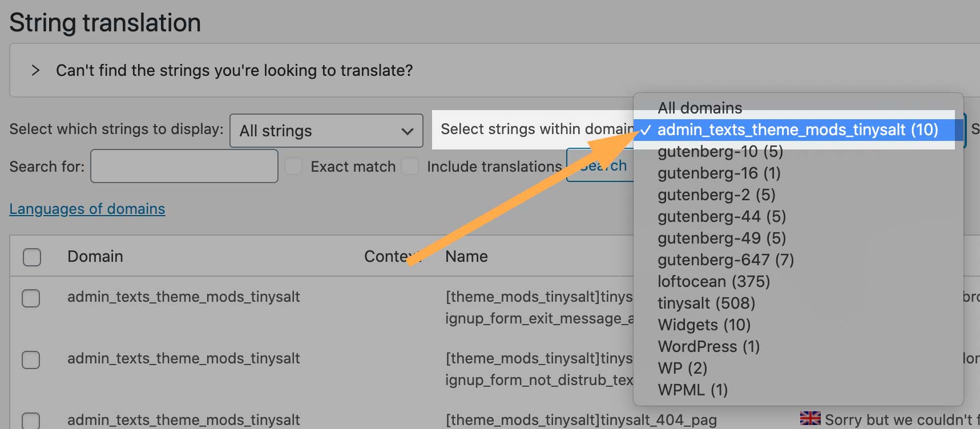This screenshot has height=429, width=980.
Task: Select gutenberg-647 (7) domain option
Action: coord(725,260)
